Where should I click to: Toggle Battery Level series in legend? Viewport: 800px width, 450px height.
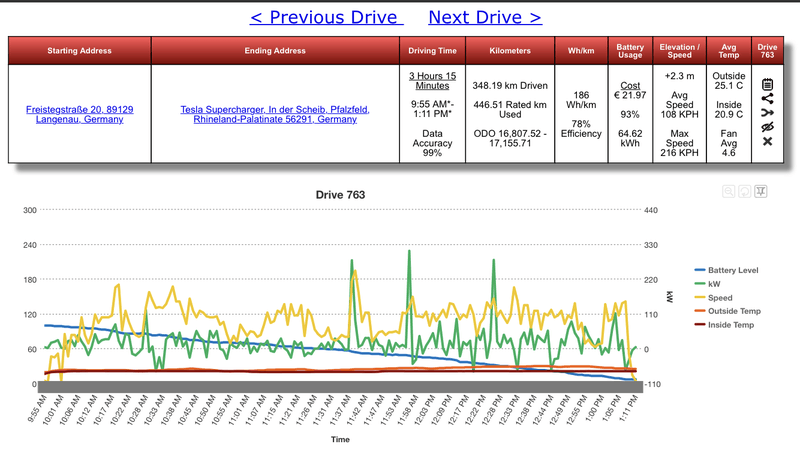(x=727, y=270)
